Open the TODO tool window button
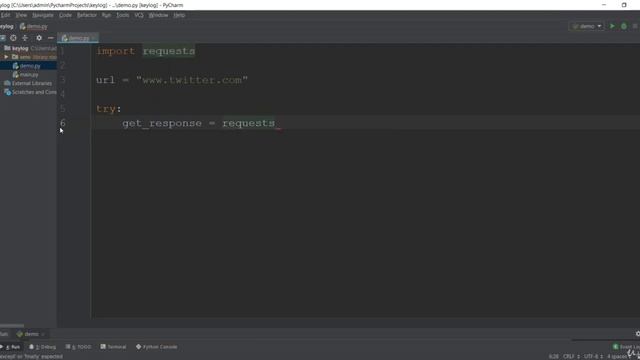Image resolution: width=640 pixels, height=360 pixels. 78,347
